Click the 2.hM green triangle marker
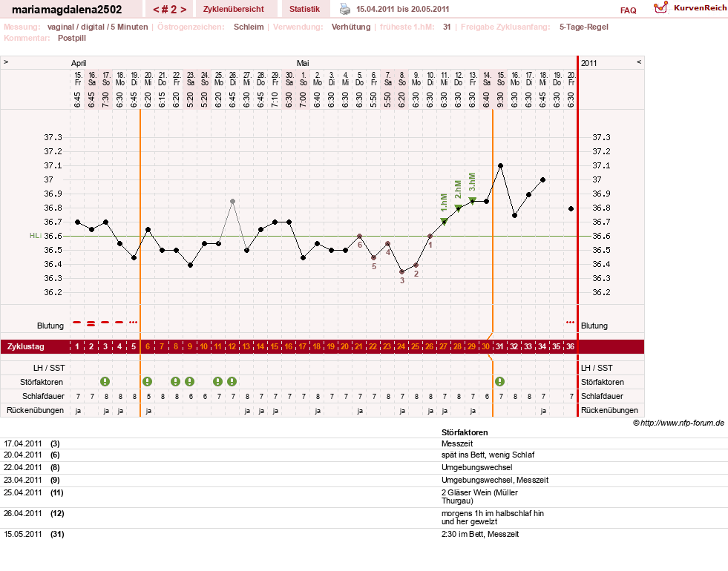728x571 pixels. pos(459,208)
